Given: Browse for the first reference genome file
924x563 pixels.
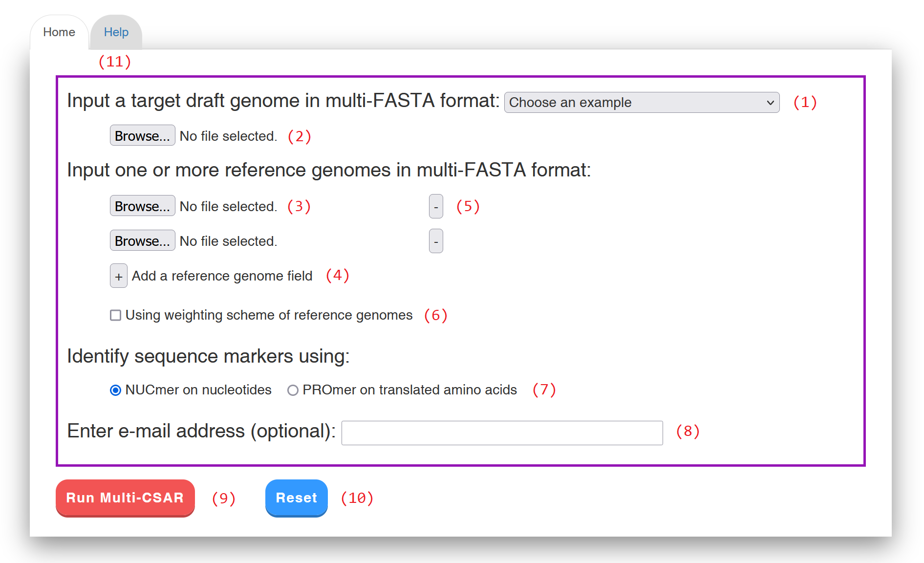Looking at the screenshot, I should click(x=142, y=206).
